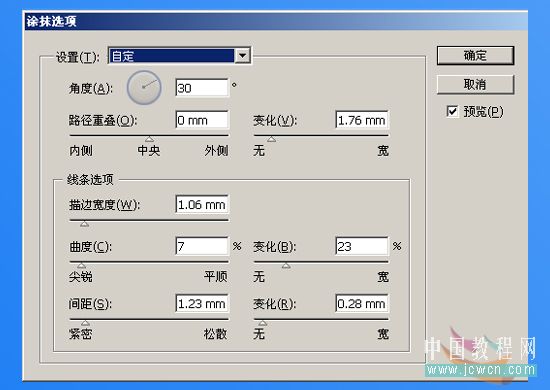550x390 pixels.
Task: Click the 角度 input field showing 30
Action: coord(202,88)
